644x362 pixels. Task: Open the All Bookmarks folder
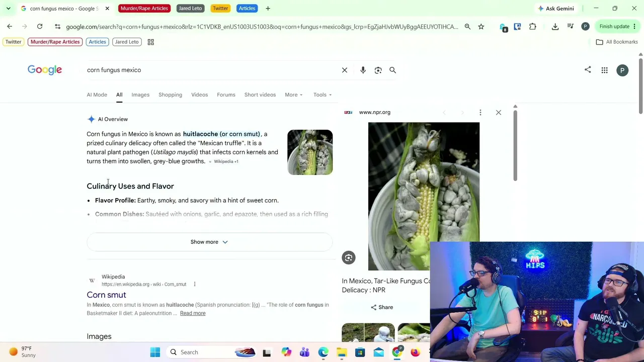[617, 42]
